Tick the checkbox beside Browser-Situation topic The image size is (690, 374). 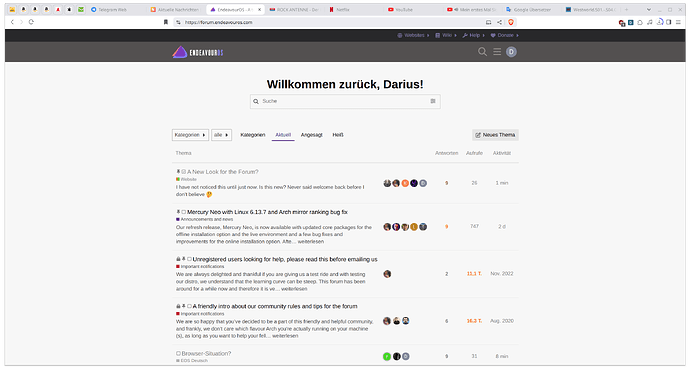[178, 353]
